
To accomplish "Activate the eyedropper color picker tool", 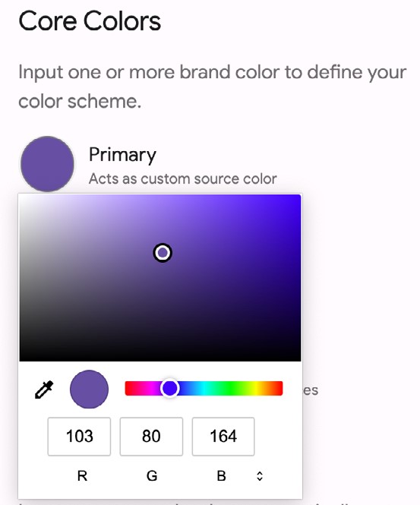I will pyautogui.click(x=44, y=390).
